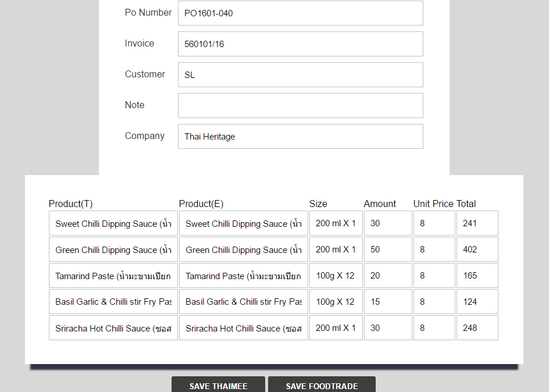549x392 pixels.
Task: Click Product(T) field for Tamarind Paste
Action: pyautogui.click(x=113, y=276)
